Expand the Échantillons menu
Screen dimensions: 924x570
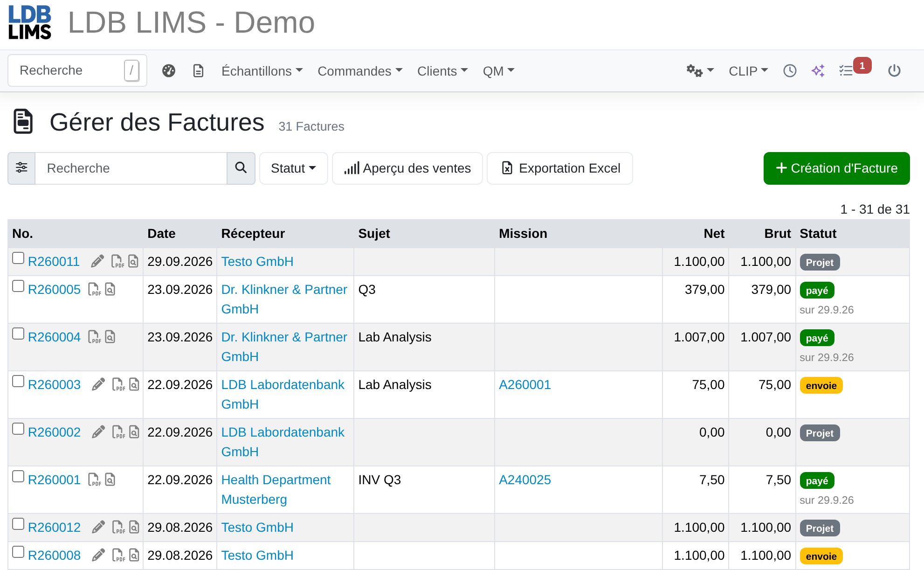[x=262, y=71]
